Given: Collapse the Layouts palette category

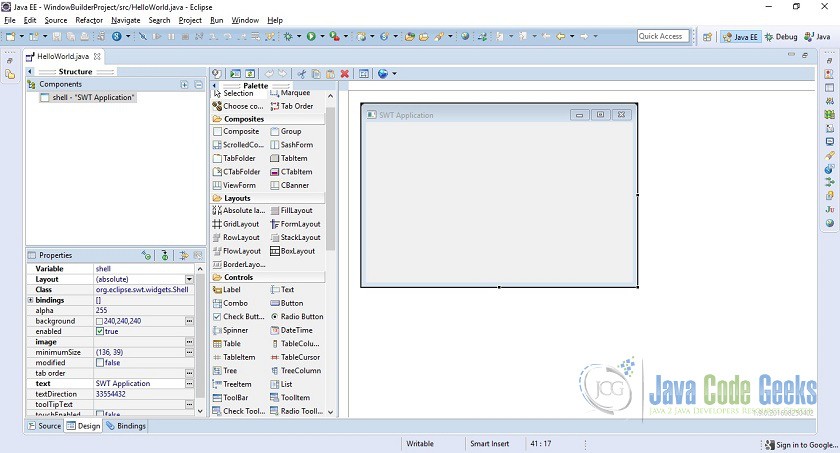Looking at the screenshot, I should [268, 198].
